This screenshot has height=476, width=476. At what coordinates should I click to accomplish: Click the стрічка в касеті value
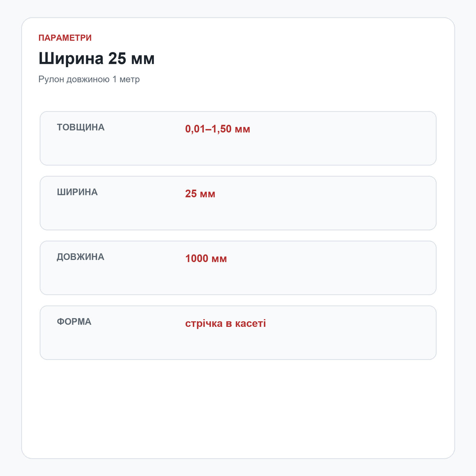(225, 323)
